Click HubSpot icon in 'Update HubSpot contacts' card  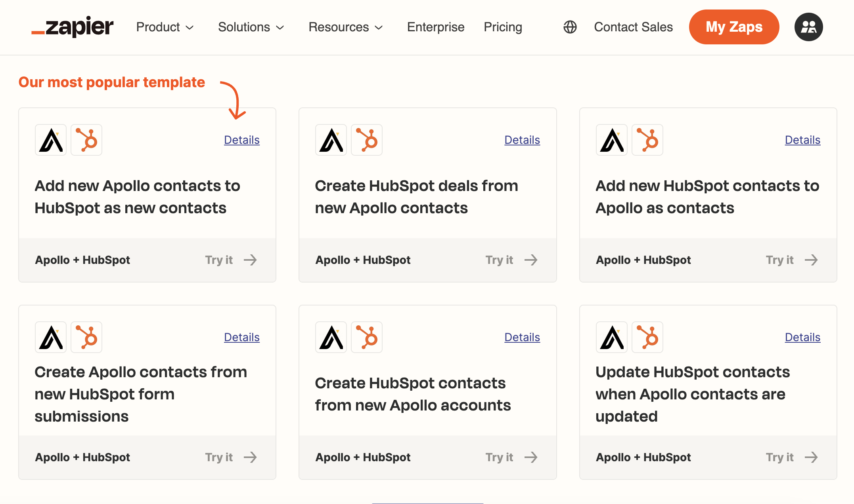pyautogui.click(x=647, y=337)
